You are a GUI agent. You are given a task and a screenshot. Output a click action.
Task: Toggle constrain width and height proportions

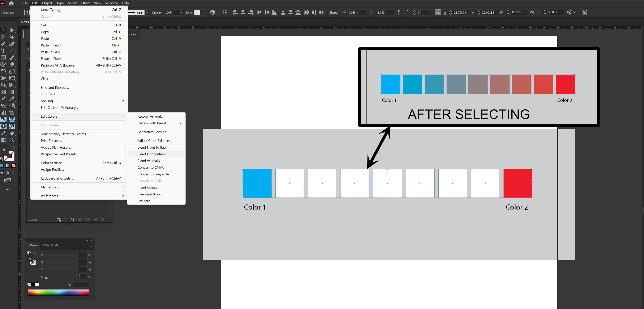pos(532,12)
